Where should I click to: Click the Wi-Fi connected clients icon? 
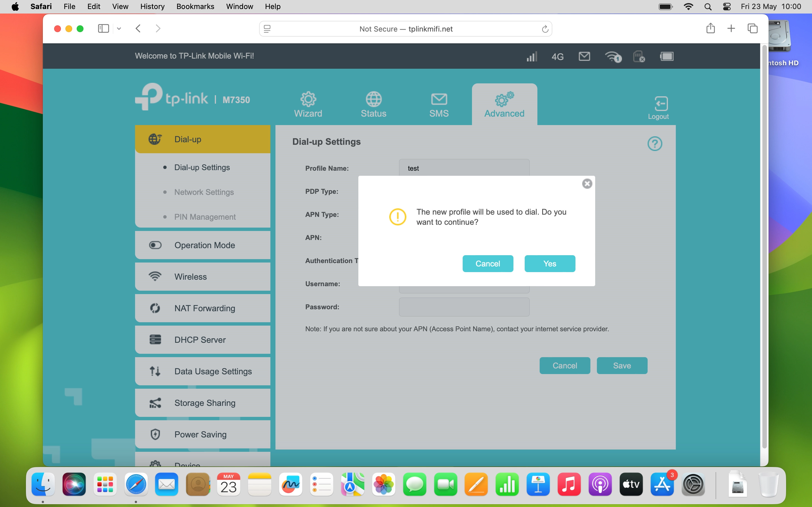coord(613,56)
